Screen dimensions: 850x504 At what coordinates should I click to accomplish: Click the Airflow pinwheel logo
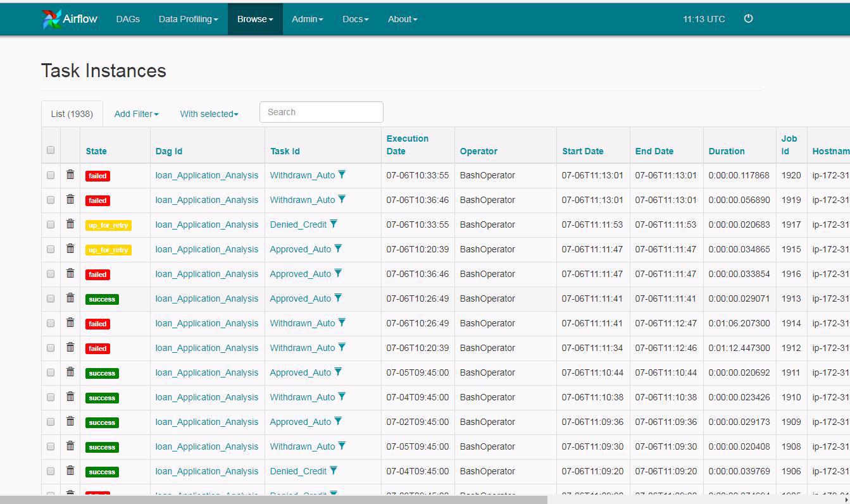coord(51,19)
